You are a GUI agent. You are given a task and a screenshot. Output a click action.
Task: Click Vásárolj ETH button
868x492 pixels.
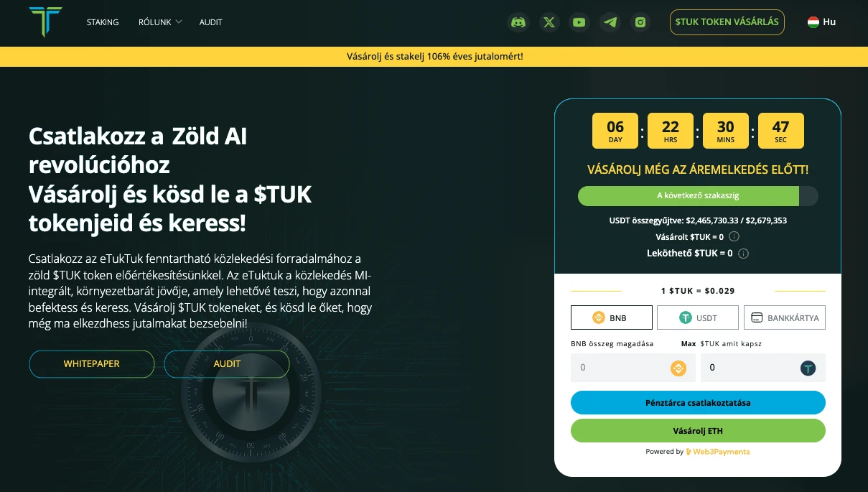pyautogui.click(x=698, y=431)
